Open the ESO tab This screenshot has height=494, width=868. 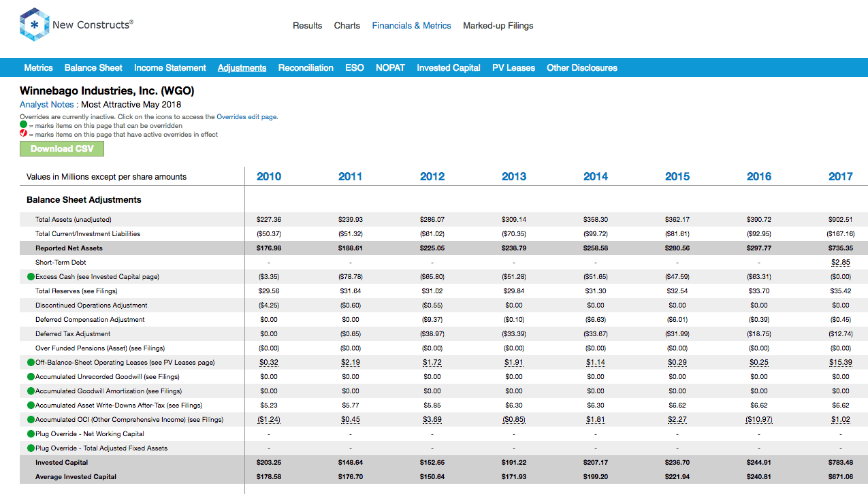click(355, 67)
